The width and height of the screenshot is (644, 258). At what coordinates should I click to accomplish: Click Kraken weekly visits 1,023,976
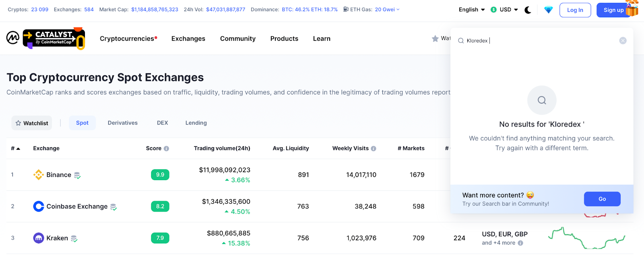point(361,238)
